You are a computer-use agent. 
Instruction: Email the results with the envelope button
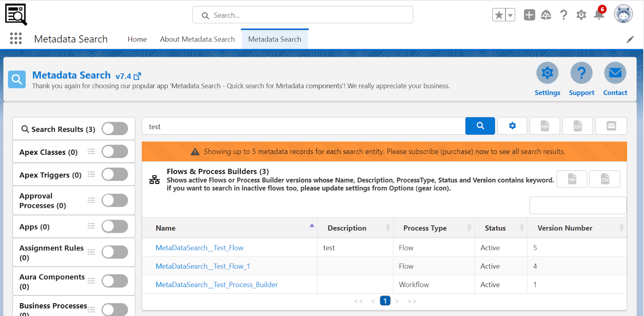(611, 126)
